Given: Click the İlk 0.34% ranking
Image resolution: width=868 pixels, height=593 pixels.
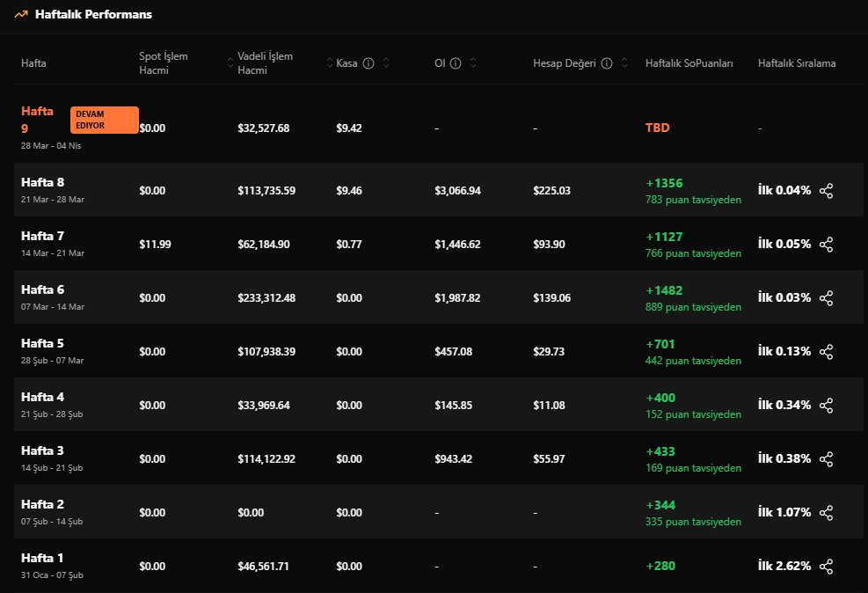Looking at the screenshot, I should pos(784,406).
